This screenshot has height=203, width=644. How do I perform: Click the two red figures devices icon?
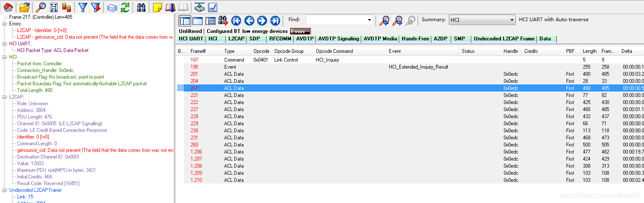point(66,7)
